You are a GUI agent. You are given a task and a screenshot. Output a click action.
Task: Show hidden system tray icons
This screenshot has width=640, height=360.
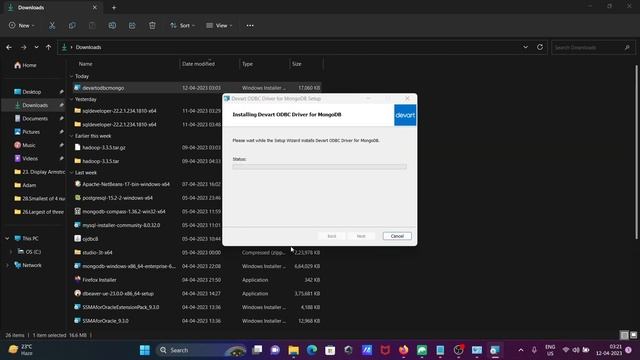click(520, 350)
